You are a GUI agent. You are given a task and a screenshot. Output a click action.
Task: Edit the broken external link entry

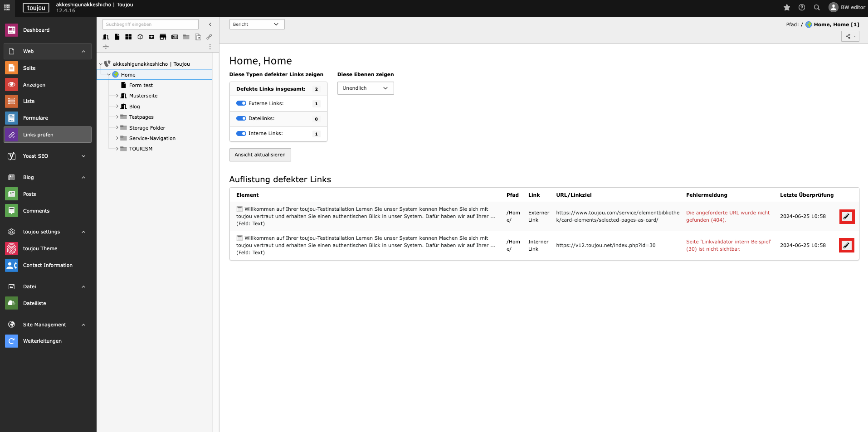846,217
